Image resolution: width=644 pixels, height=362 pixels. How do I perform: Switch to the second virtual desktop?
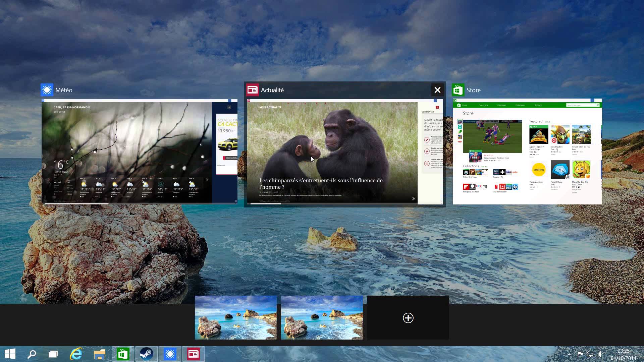coord(322,317)
